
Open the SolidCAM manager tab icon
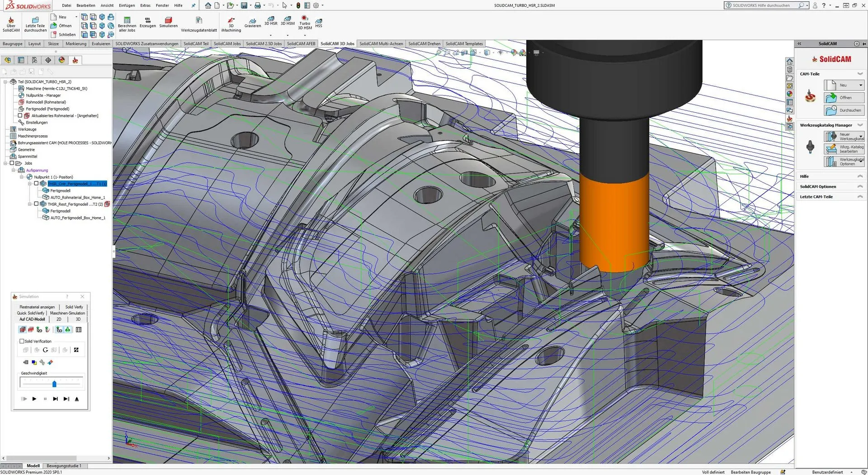tap(75, 60)
